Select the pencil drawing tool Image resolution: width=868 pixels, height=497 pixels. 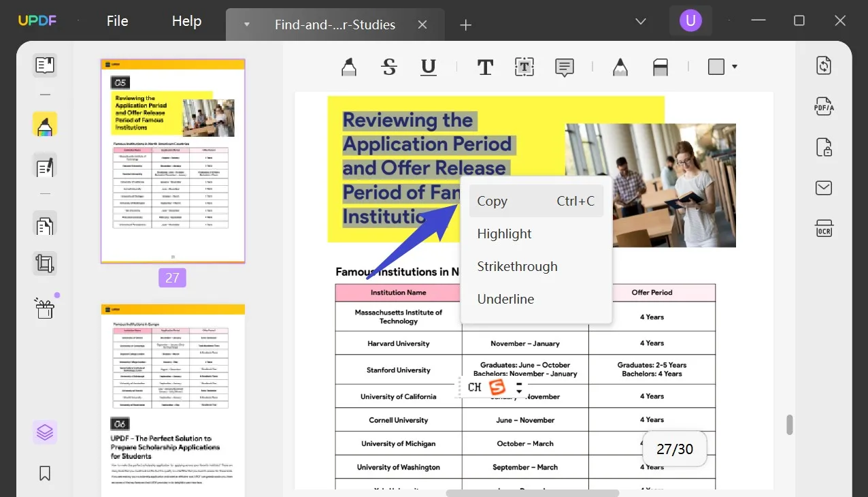[620, 67]
